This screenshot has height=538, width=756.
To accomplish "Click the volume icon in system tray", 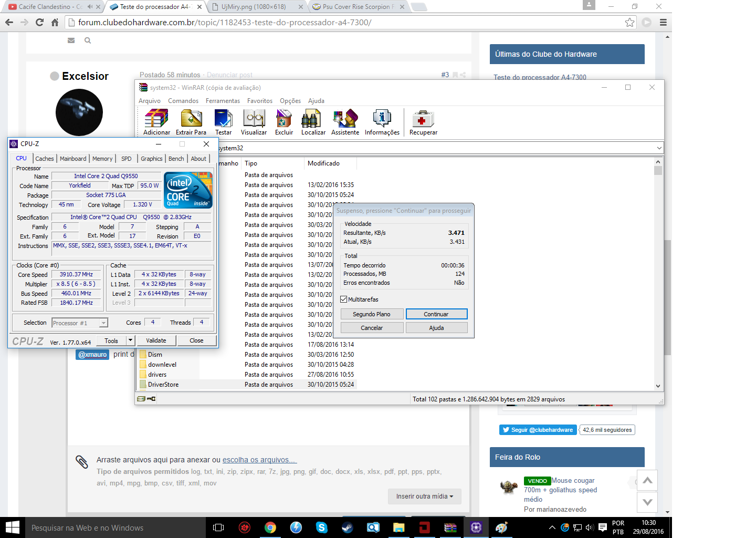I will click(590, 527).
